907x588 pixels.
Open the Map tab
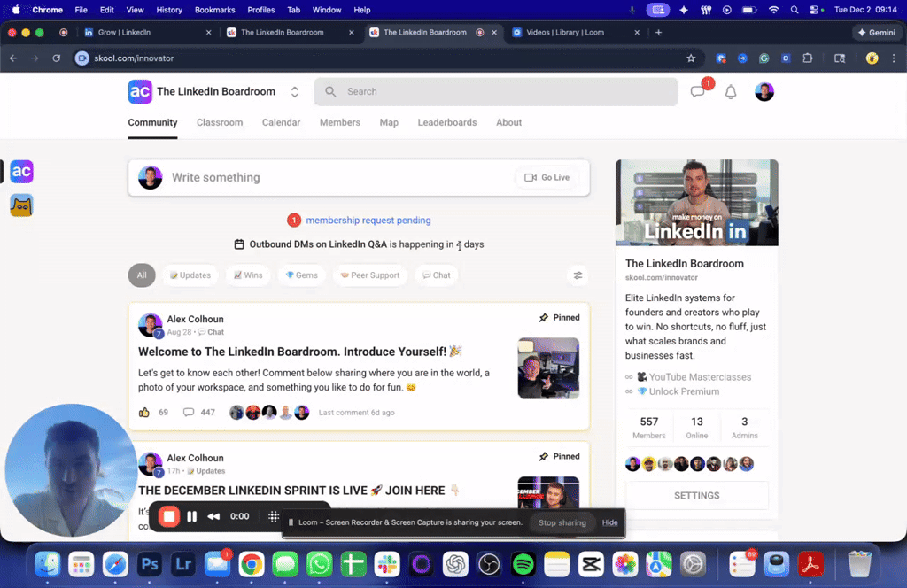(389, 122)
